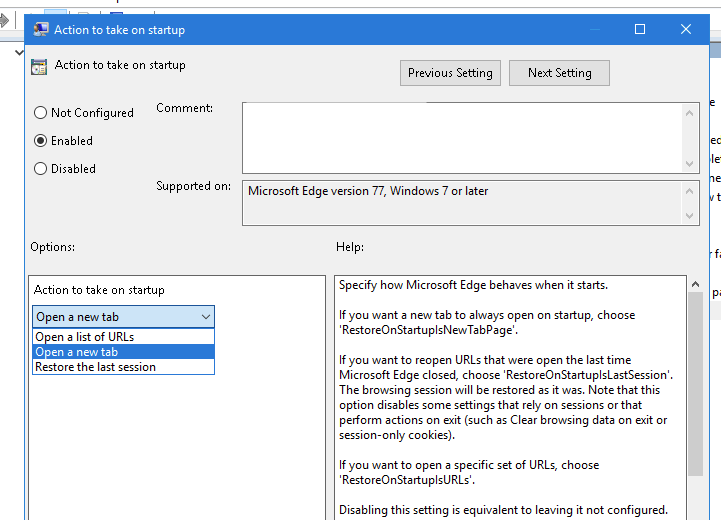Minimize the policy dialog window
This screenshot has height=520, width=721.
tap(595, 29)
